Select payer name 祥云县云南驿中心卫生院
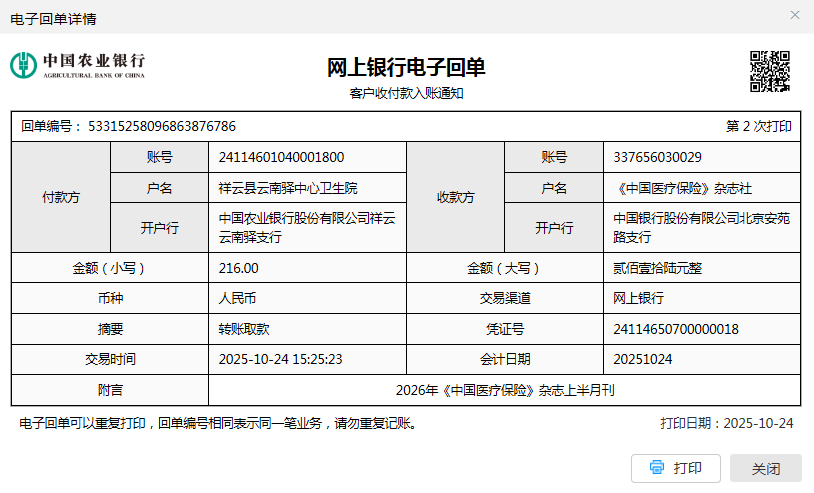 click(288, 188)
